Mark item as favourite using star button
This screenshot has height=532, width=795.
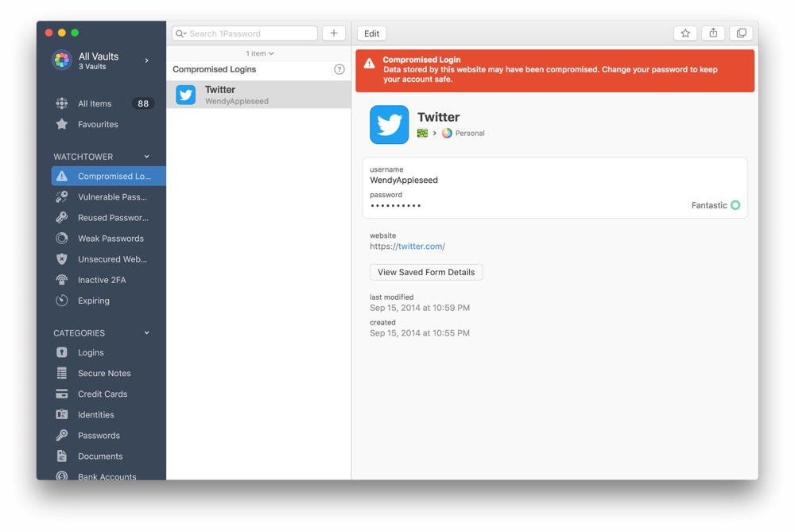click(685, 33)
